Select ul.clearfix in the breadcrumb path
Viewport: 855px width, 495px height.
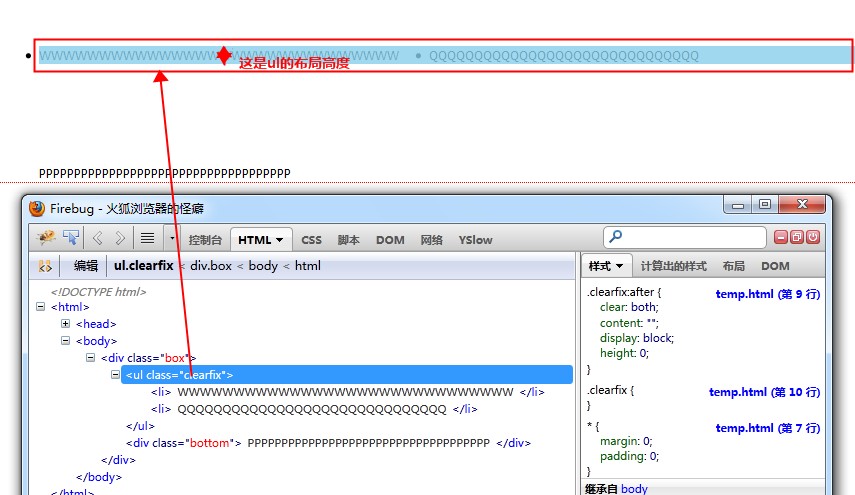point(143,266)
